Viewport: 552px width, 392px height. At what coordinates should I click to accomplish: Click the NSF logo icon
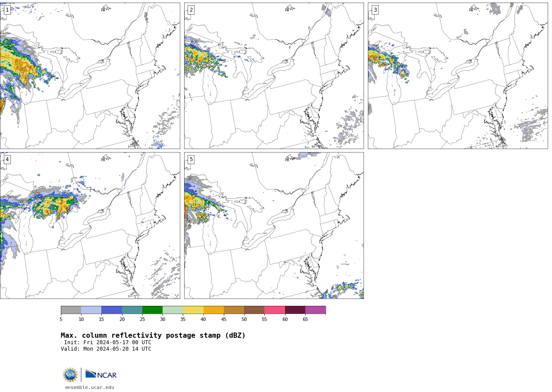coord(70,375)
